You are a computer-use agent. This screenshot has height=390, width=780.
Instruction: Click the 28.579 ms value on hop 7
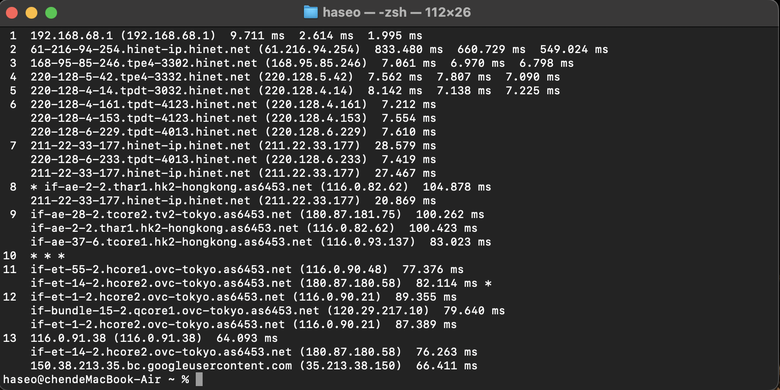coord(403,146)
